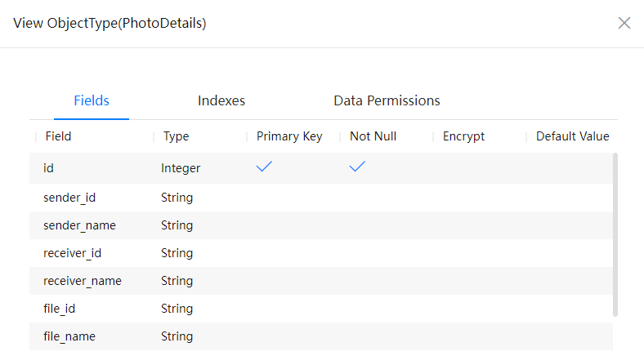Click the Not Null checkmark for id
The image size is (644, 356).
(357, 167)
